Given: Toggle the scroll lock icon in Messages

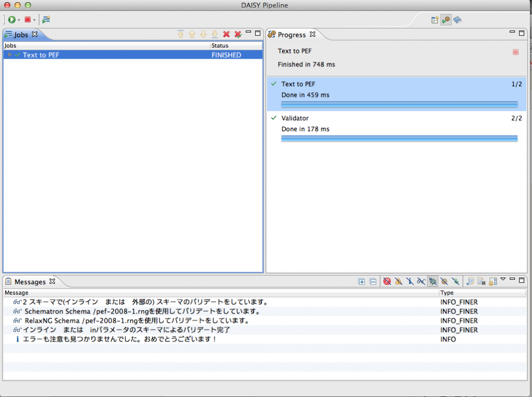Looking at the screenshot, I should tap(493, 281).
